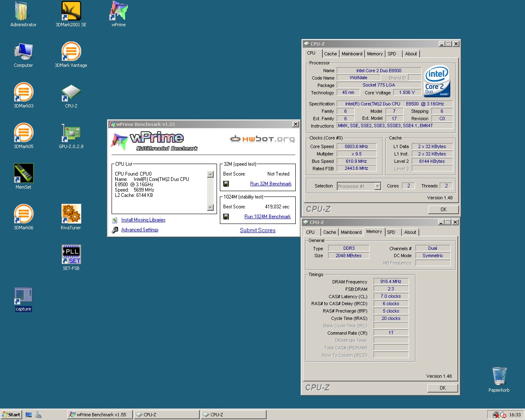Switch to Mainboard tab in upper CPU-Z
The image size is (525, 420).
(352, 54)
